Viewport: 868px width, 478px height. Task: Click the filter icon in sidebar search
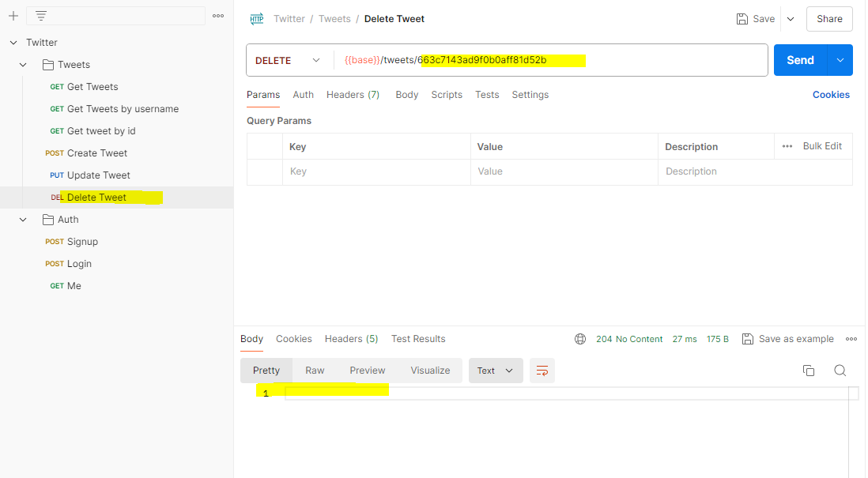pyautogui.click(x=41, y=16)
